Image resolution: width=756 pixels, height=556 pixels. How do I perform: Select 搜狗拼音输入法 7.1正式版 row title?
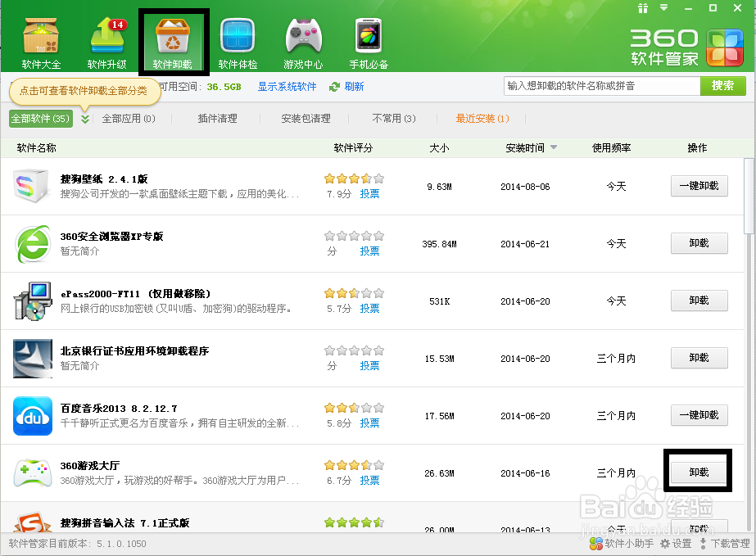click(x=124, y=523)
